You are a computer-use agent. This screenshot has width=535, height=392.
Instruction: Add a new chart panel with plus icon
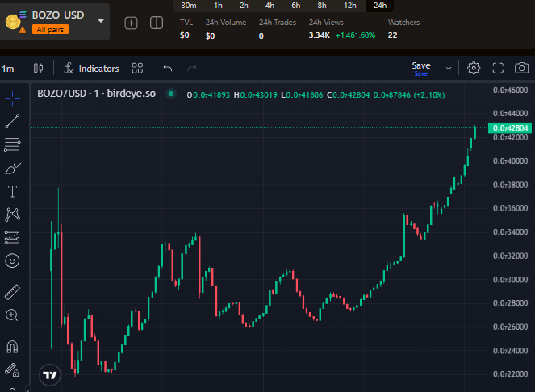[x=131, y=23]
